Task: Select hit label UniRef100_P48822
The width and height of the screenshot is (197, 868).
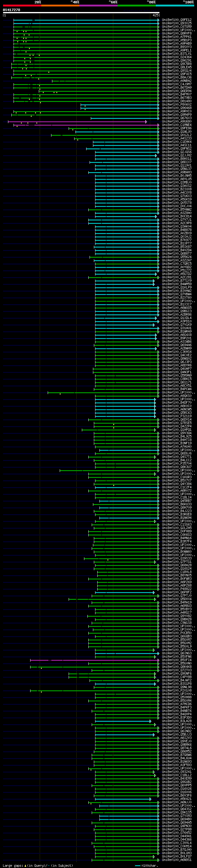Action: (177, 589)
